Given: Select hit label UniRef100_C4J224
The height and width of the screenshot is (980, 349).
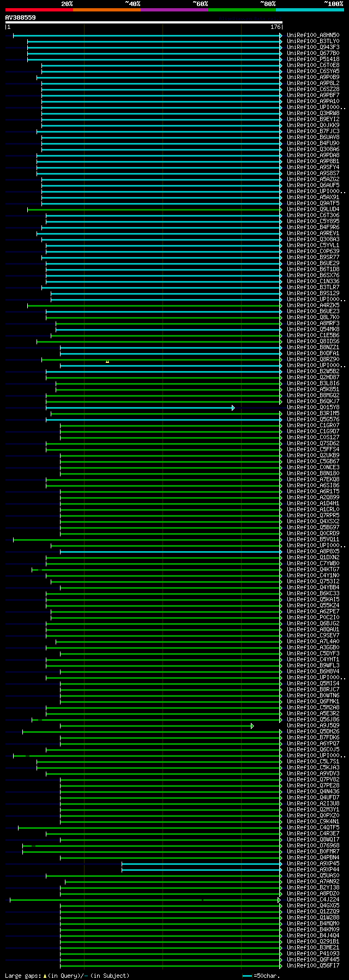Looking at the screenshot, I should [313, 900].
